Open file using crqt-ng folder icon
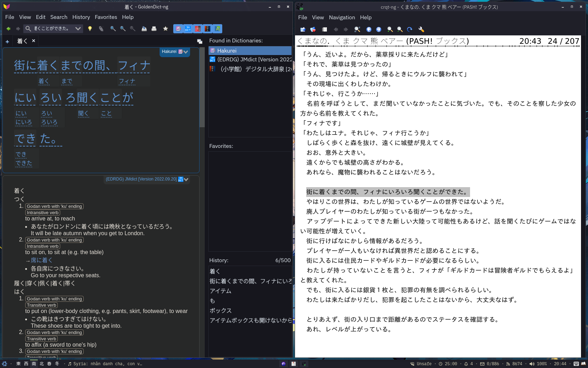The width and height of the screenshot is (588, 368). click(303, 29)
